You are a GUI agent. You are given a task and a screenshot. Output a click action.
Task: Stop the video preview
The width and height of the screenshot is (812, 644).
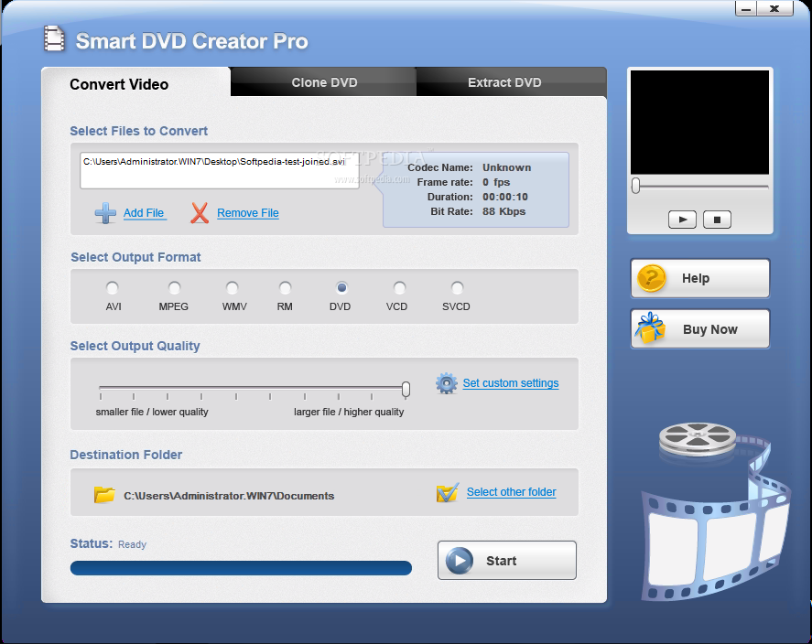click(x=717, y=220)
